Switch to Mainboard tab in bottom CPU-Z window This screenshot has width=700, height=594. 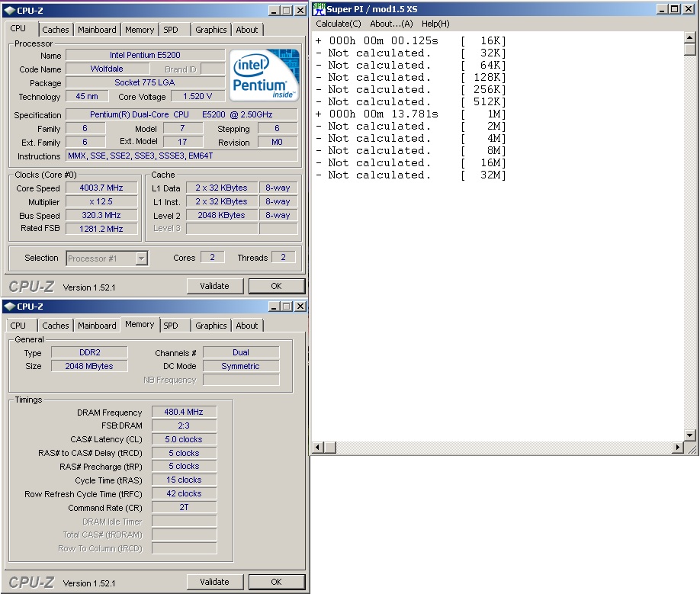[x=97, y=326]
